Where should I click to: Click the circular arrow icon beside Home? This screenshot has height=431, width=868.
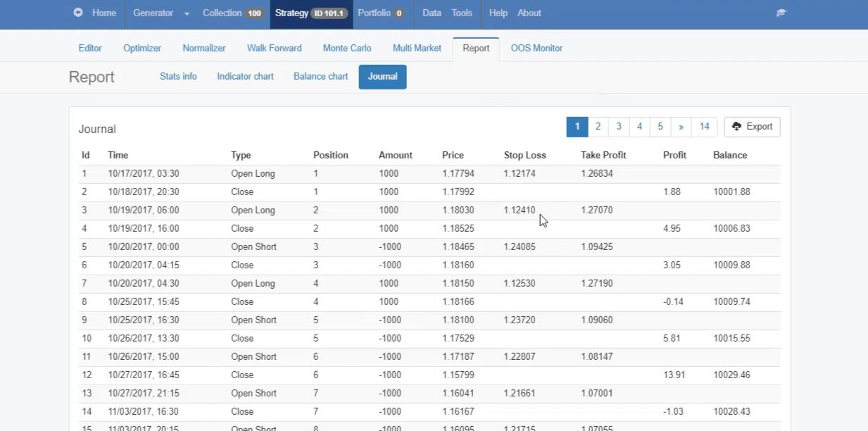tap(78, 13)
